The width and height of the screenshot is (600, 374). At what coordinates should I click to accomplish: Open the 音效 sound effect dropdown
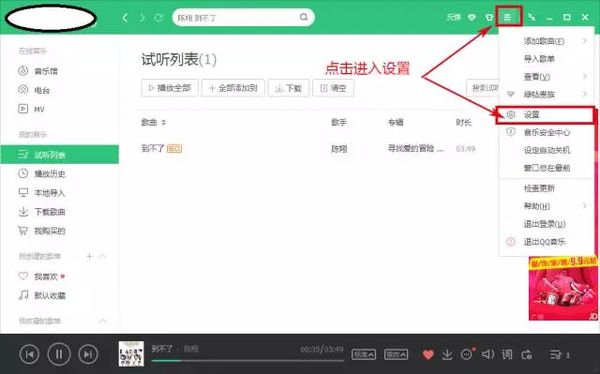396,355
